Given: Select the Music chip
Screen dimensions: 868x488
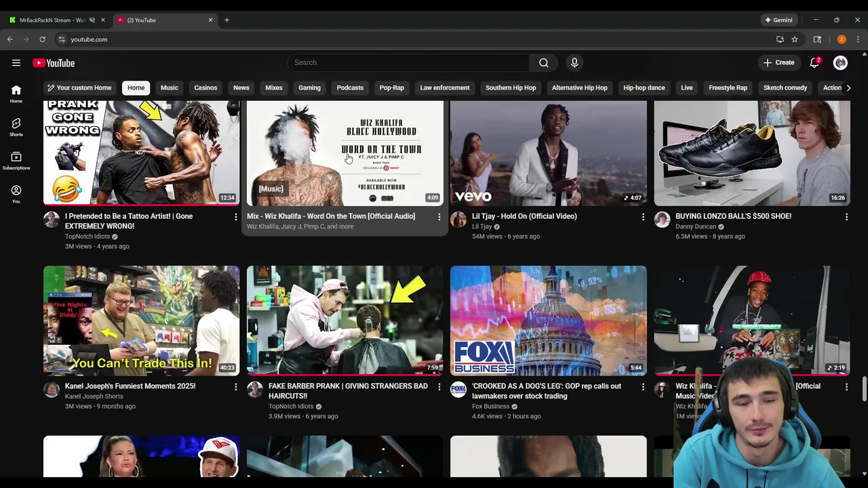Looking at the screenshot, I should (170, 87).
